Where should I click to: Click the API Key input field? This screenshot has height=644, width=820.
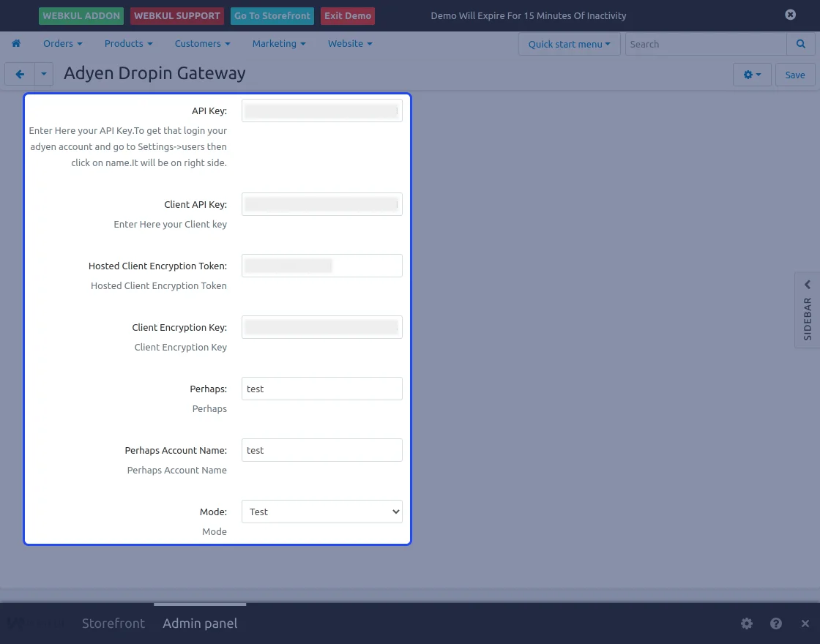coord(322,111)
